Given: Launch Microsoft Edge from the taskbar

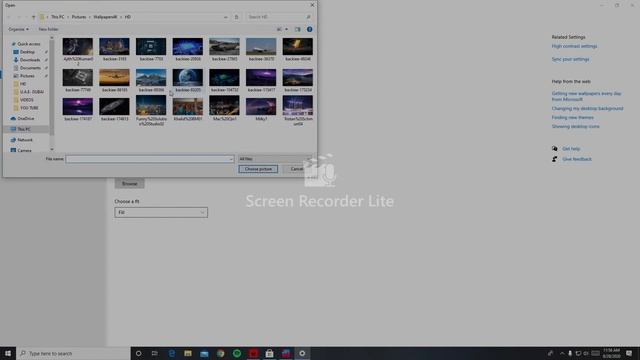Looking at the screenshot, I should [x=171, y=353].
